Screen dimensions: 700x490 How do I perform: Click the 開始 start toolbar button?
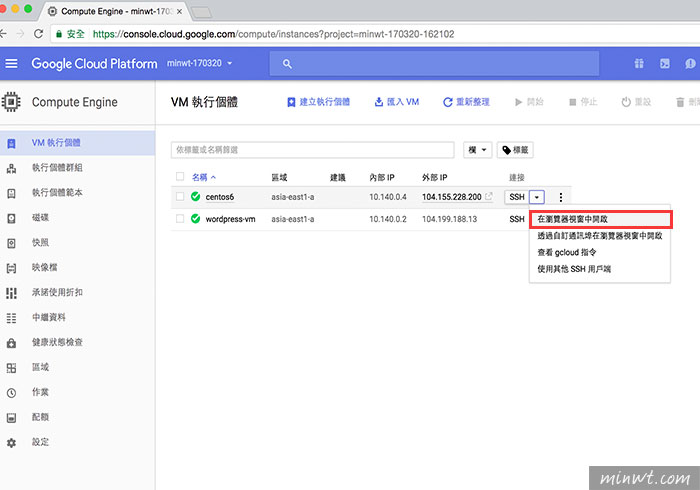(x=529, y=102)
